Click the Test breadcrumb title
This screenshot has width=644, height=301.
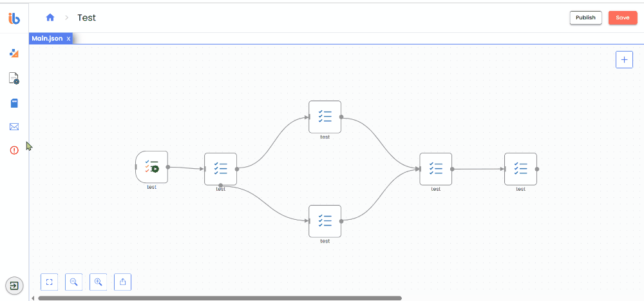pyautogui.click(x=87, y=17)
